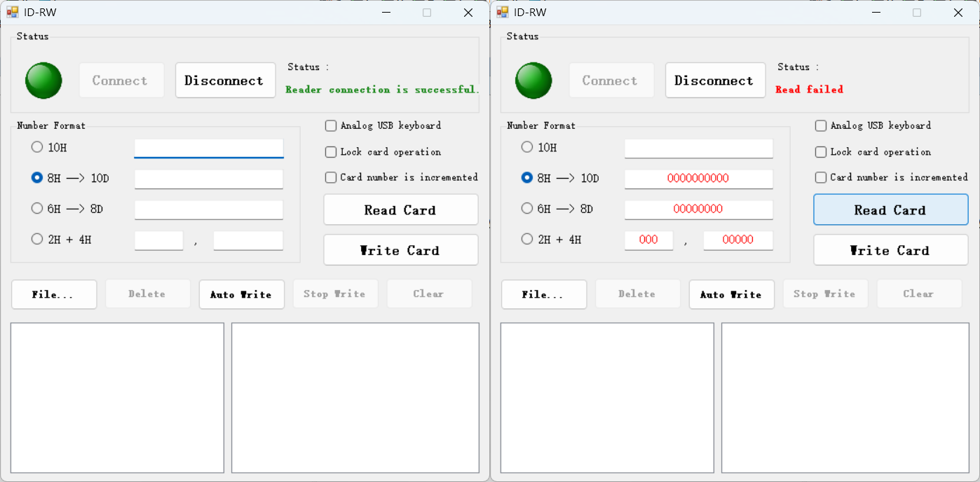Check Lock card operation in the right window
This screenshot has width=980, height=482.
pos(821,152)
